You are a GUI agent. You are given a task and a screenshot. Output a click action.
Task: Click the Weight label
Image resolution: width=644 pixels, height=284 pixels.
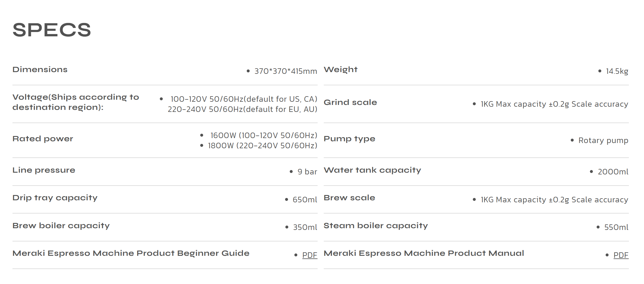pos(340,69)
